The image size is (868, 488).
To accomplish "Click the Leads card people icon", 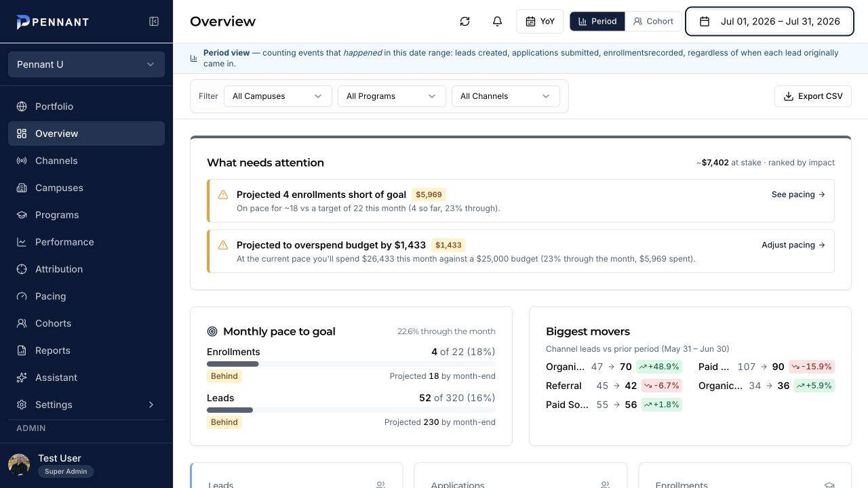I will pyautogui.click(x=380, y=485).
